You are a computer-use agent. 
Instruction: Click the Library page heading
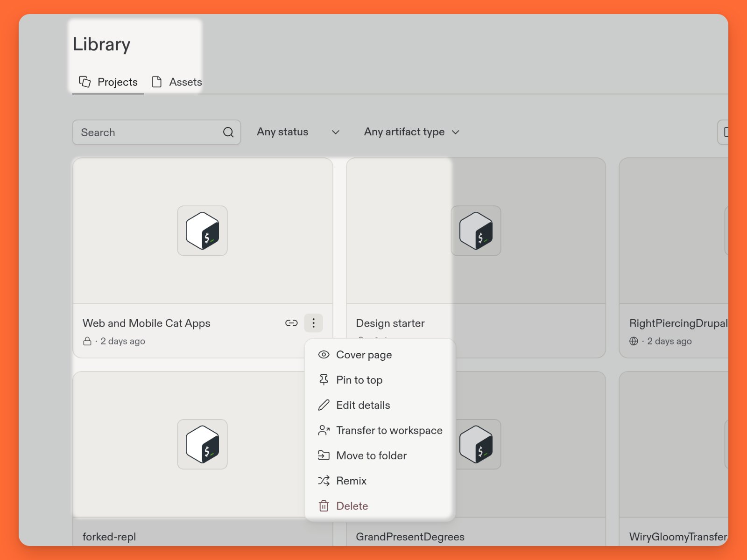click(101, 44)
